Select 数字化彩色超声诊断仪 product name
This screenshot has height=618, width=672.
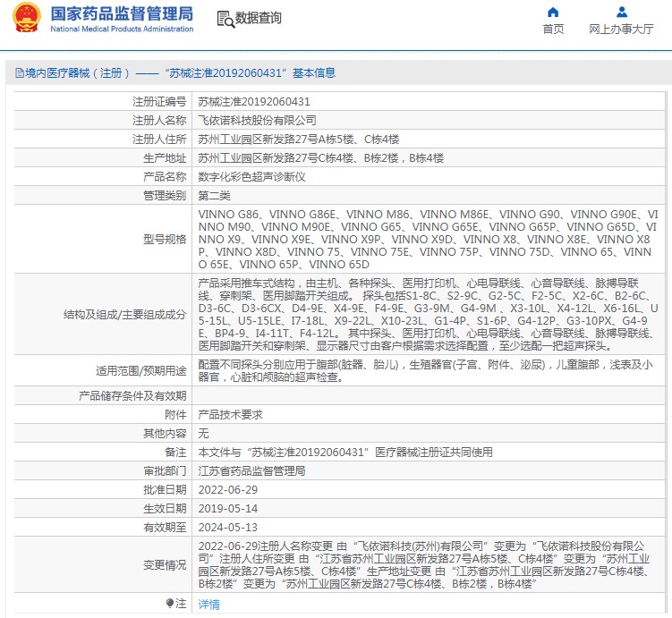tap(251, 177)
